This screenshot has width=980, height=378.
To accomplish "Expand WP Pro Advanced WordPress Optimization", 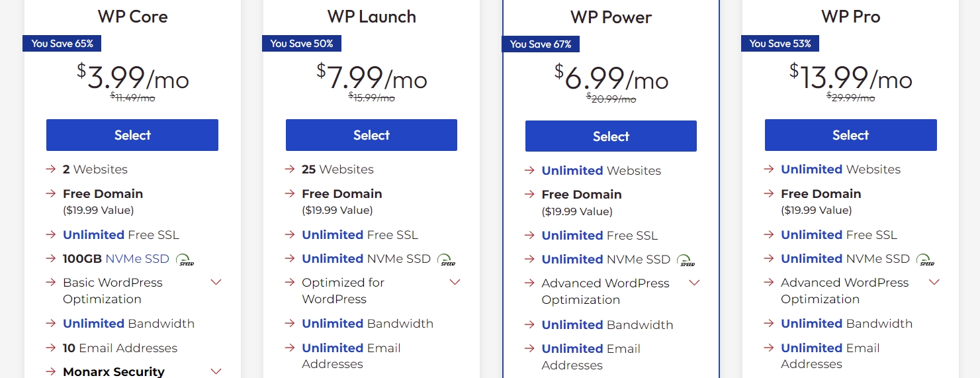I will click(934, 283).
